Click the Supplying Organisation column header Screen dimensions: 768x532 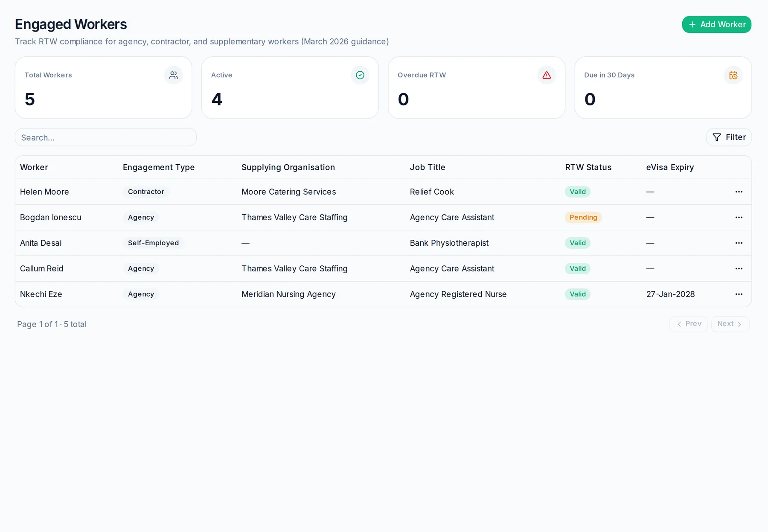coord(288,167)
